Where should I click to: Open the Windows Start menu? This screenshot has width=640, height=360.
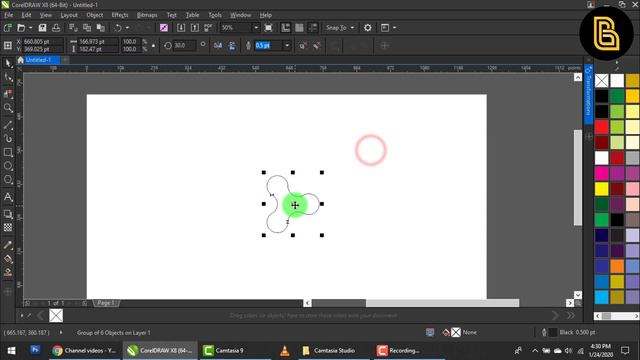coord(11,351)
